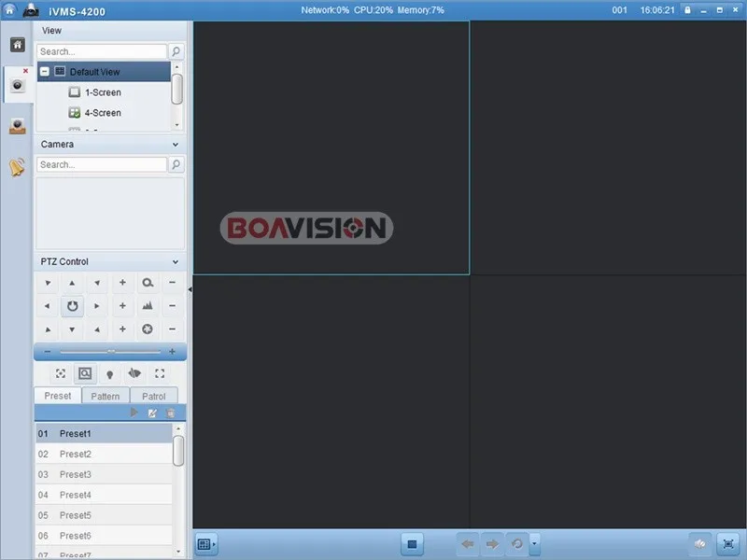The width and height of the screenshot is (747, 560).
Task: Collapse the PTZ Control panel chevron
Action: pos(176,262)
